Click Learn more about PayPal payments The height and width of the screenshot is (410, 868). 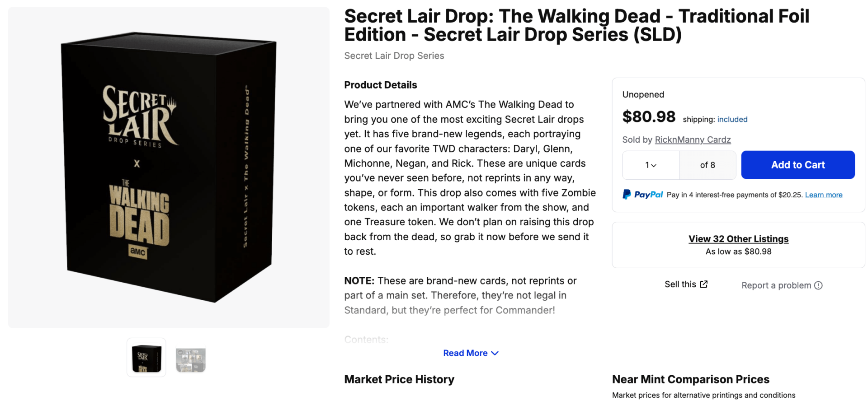point(823,195)
